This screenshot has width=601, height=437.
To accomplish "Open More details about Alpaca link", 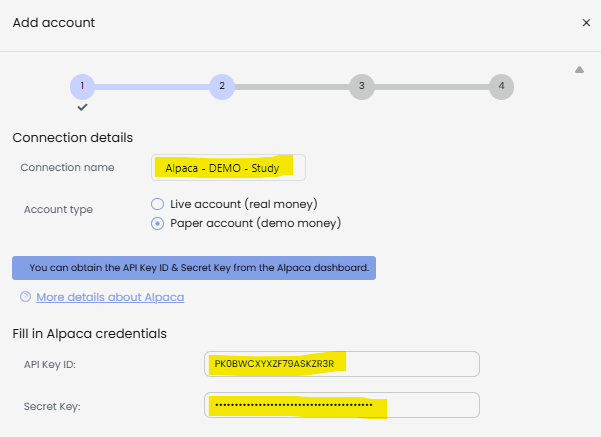I will 110,297.
